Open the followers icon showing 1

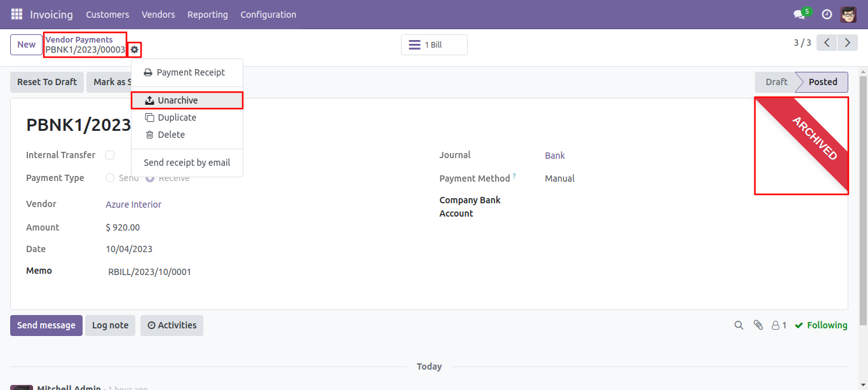coord(779,325)
